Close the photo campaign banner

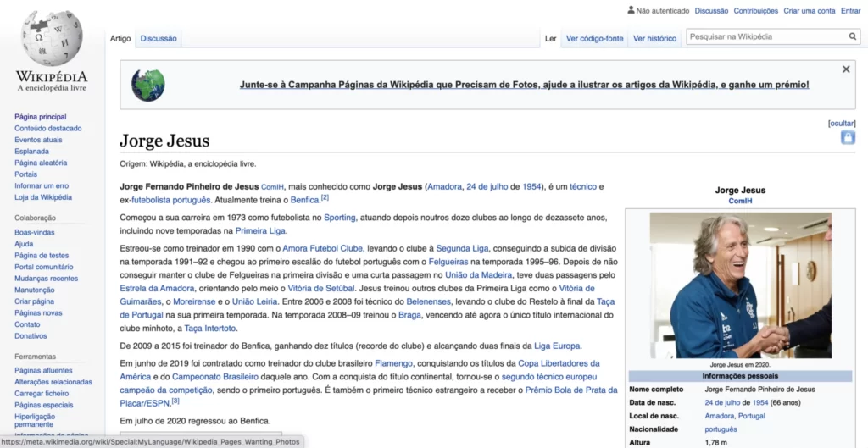click(x=846, y=69)
